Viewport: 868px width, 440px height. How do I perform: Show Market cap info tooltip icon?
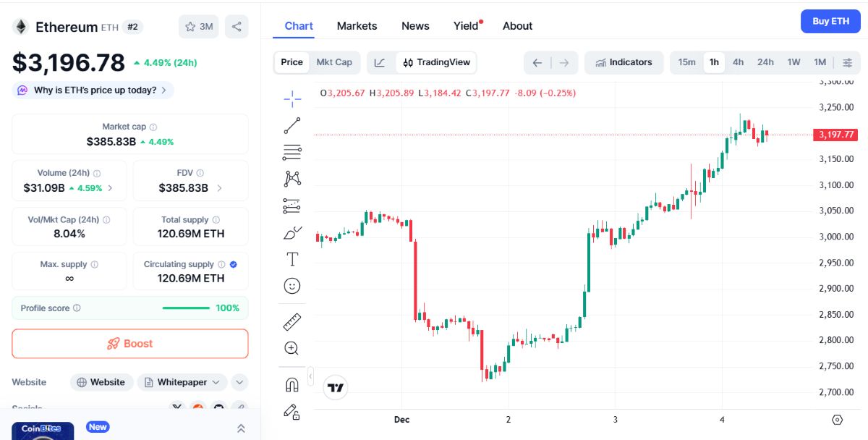pos(153,127)
